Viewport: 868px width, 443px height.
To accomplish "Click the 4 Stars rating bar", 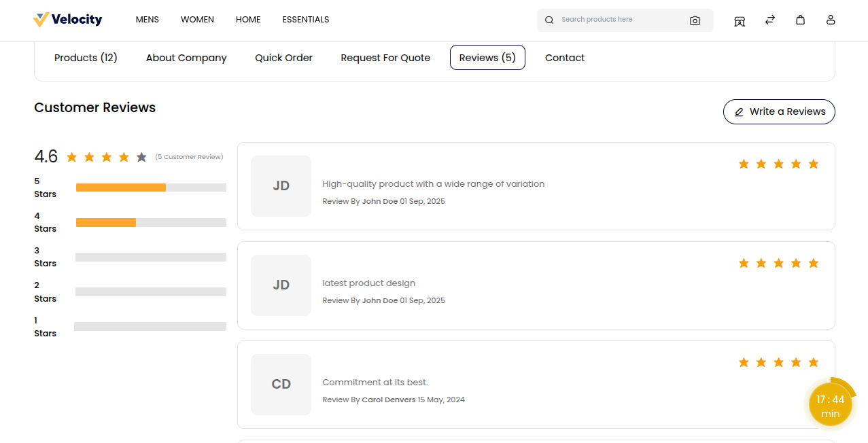I will (151, 222).
